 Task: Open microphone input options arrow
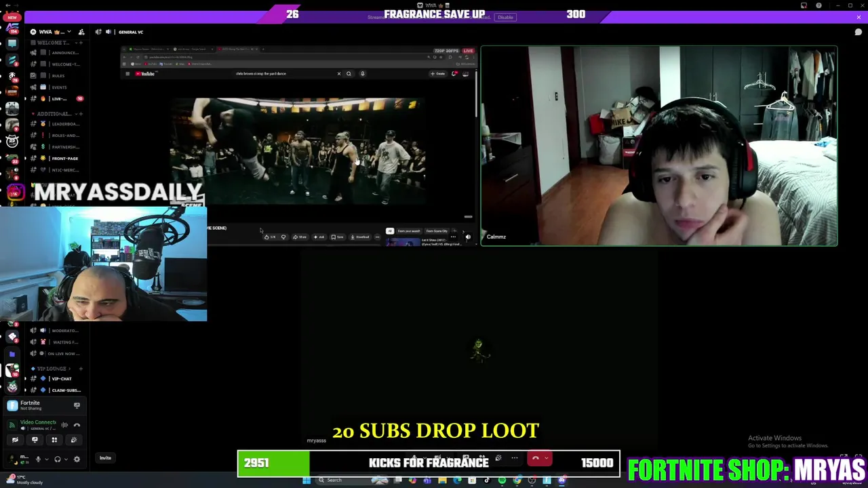46,459
